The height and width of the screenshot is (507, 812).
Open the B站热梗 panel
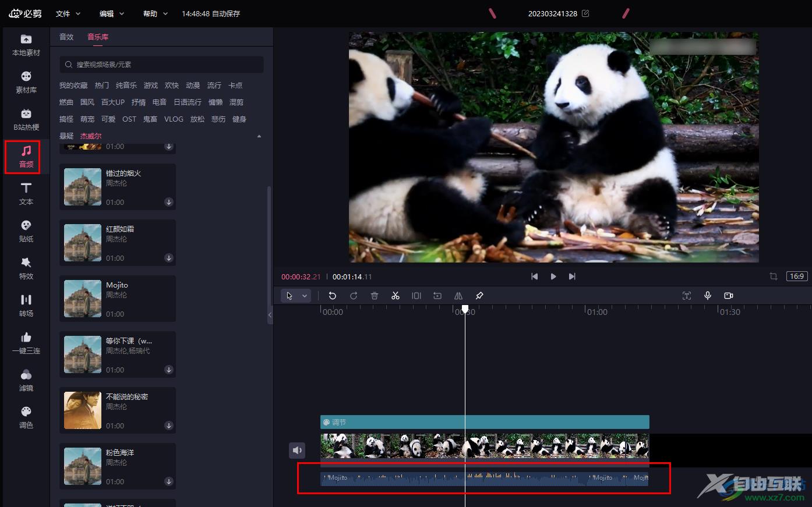click(x=26, y=120)
